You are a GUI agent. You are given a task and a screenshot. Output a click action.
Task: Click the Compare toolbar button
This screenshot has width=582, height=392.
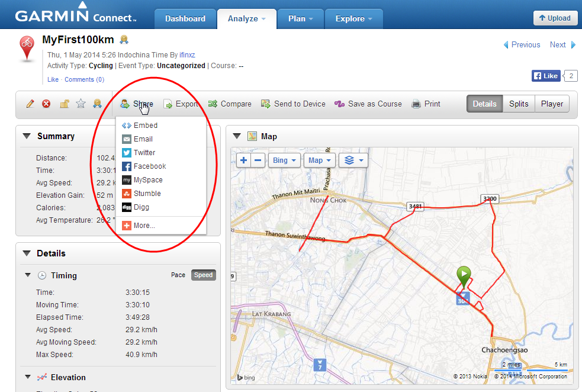[x=230, y=104]
